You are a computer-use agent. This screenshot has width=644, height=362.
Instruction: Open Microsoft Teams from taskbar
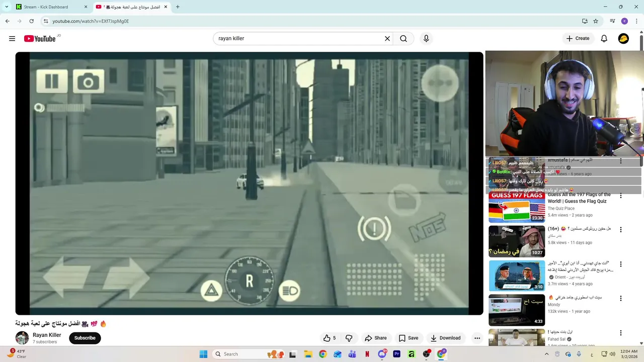pyautogui.click(x=352, y=354)
